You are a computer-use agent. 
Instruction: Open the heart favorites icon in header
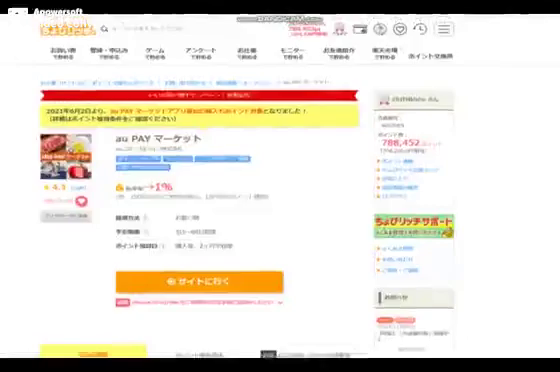point(400,29)
